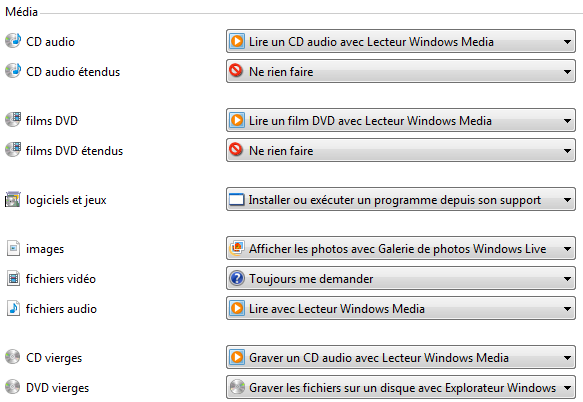Click the CD vierges disc icon
The height and width of the screenshot is (402, 583).
pyautogui.click(x=13, y=357)
